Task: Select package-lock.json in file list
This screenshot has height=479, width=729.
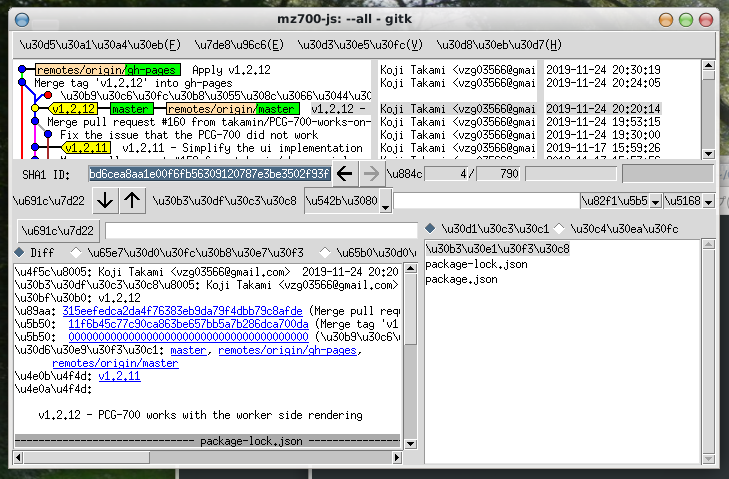Action: point(477,265)
